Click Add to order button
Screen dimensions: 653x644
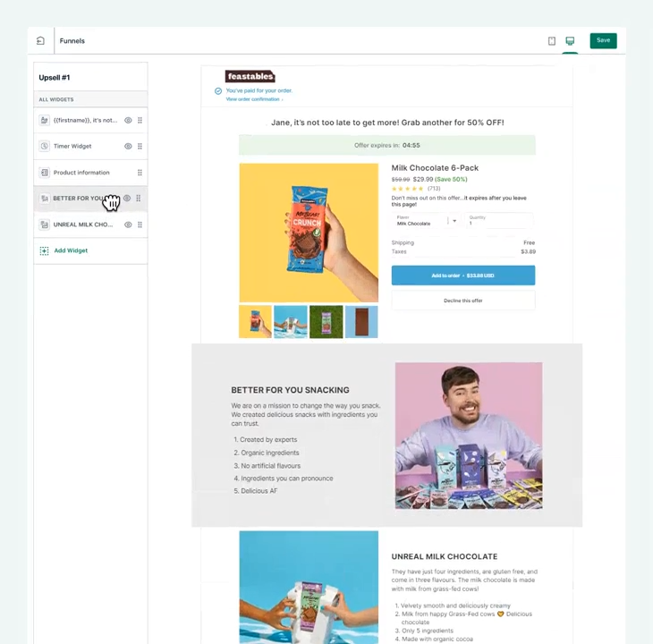click(463, 275)
